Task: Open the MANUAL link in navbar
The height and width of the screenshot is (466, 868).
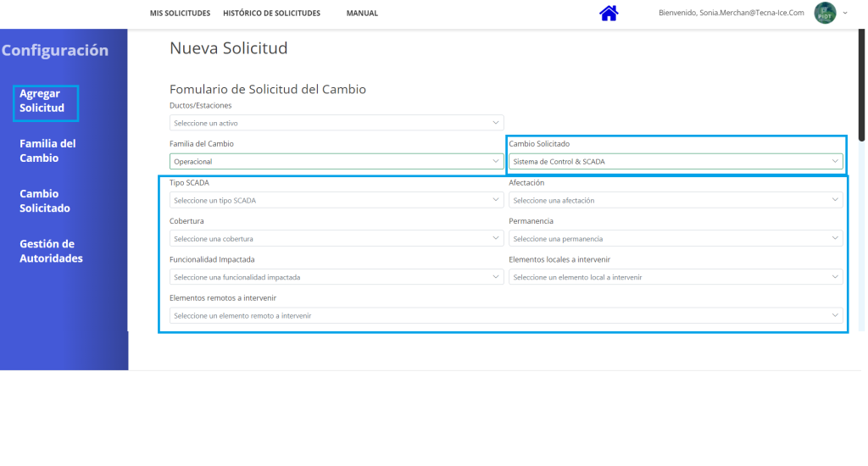Action: (x=362, y=14)
